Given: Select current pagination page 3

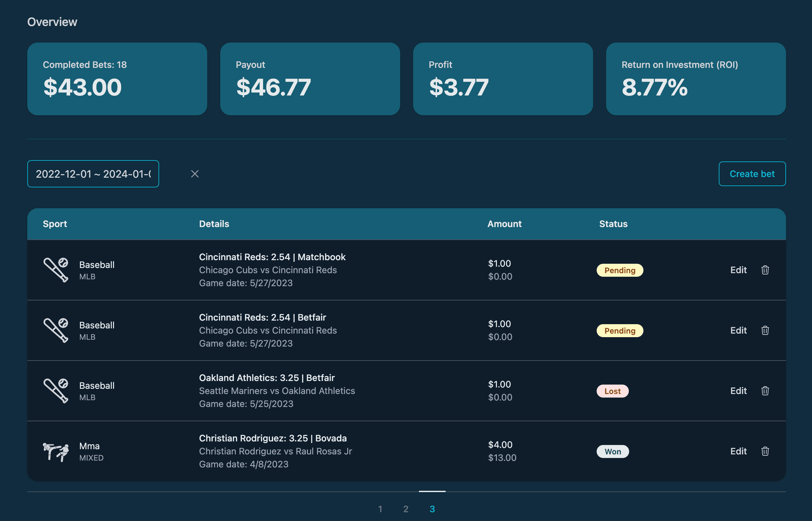Looking at the screenshot, I should tap(432, 509).
